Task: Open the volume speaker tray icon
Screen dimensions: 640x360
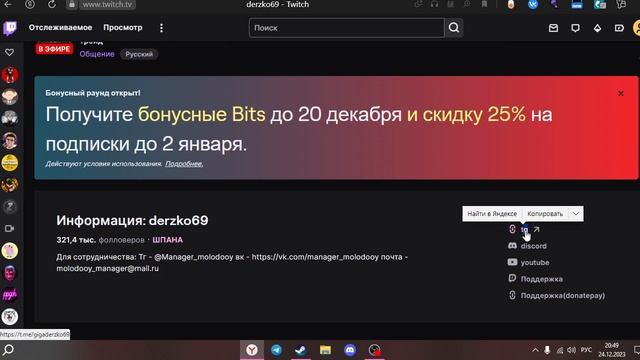Action: click(571, 350)
